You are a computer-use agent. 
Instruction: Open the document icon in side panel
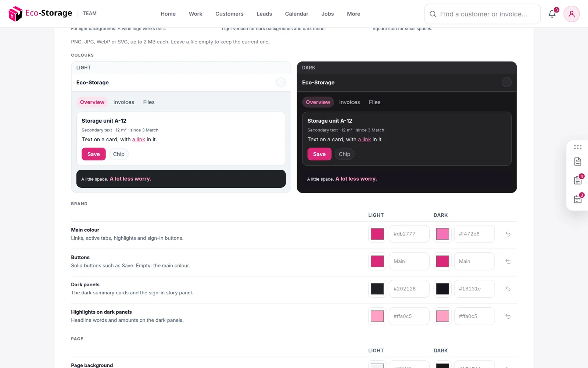coord(578,162)
